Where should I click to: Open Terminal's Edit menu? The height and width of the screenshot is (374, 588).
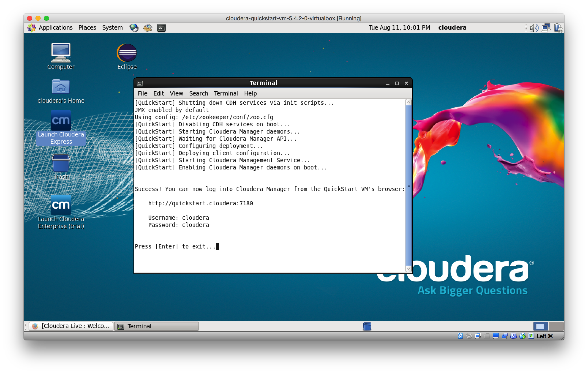[158, 94]
